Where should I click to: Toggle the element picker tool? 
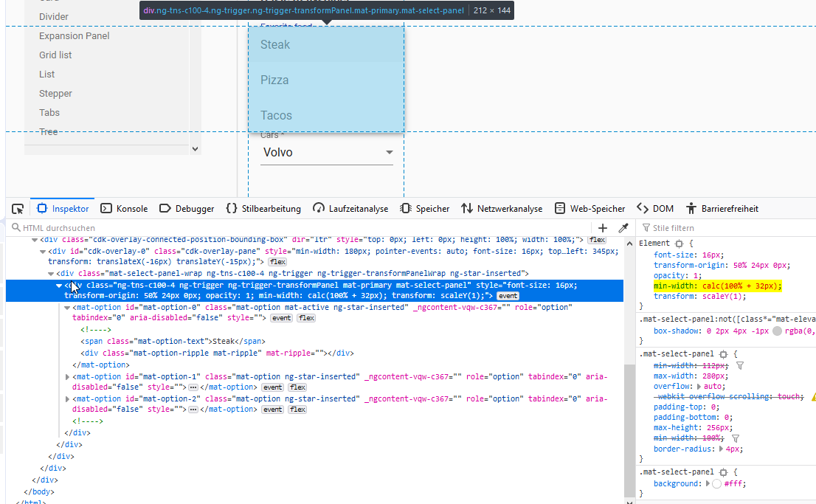[18, 208]
